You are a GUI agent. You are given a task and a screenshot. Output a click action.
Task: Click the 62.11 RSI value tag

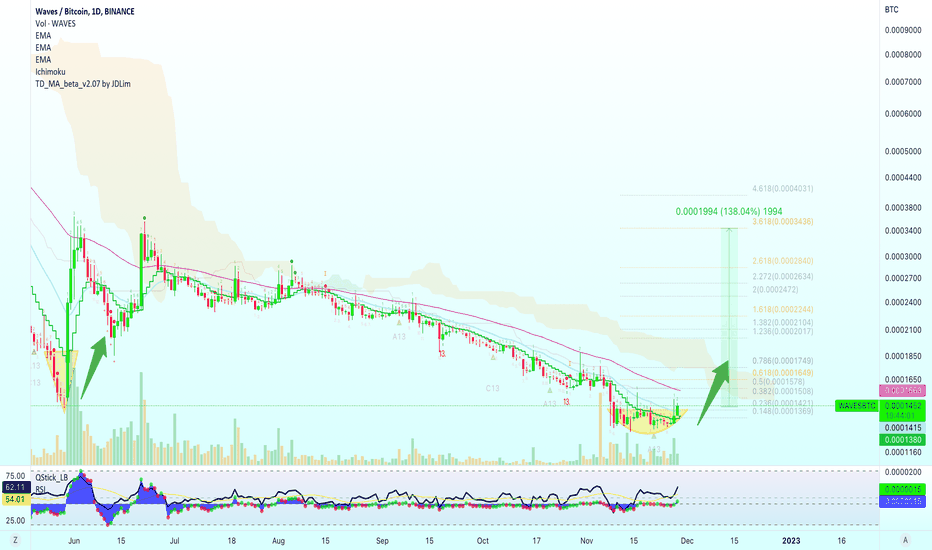tap(15, 488)
